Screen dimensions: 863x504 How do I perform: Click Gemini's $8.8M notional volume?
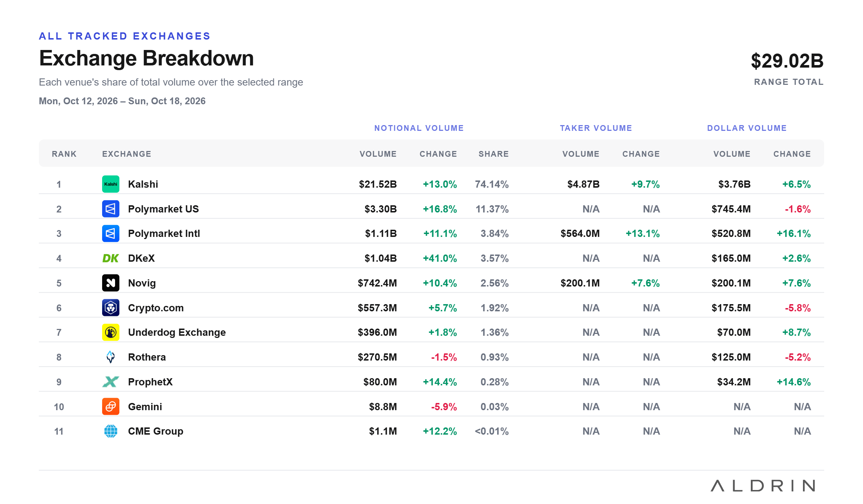click(383, 407)
